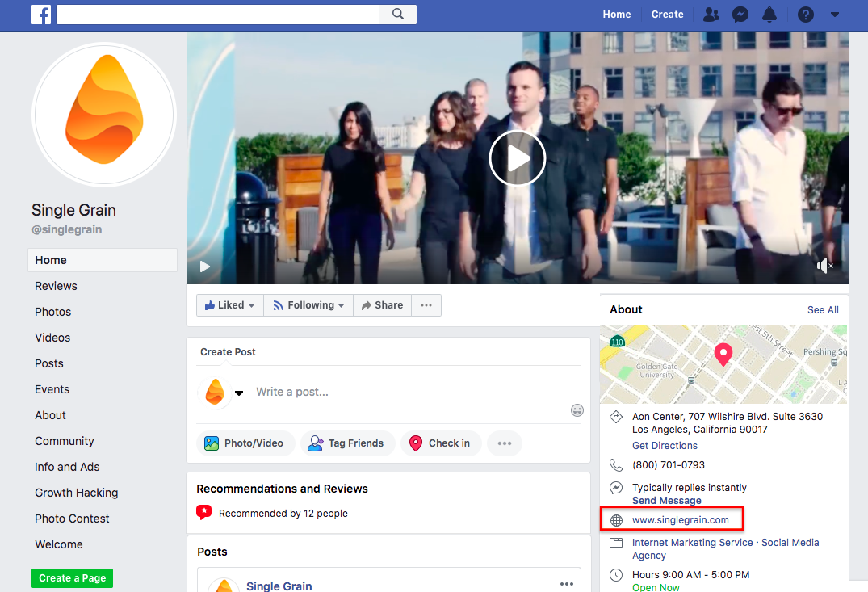
Task: Open the Photo Contest tab
Action: (72, 519)
